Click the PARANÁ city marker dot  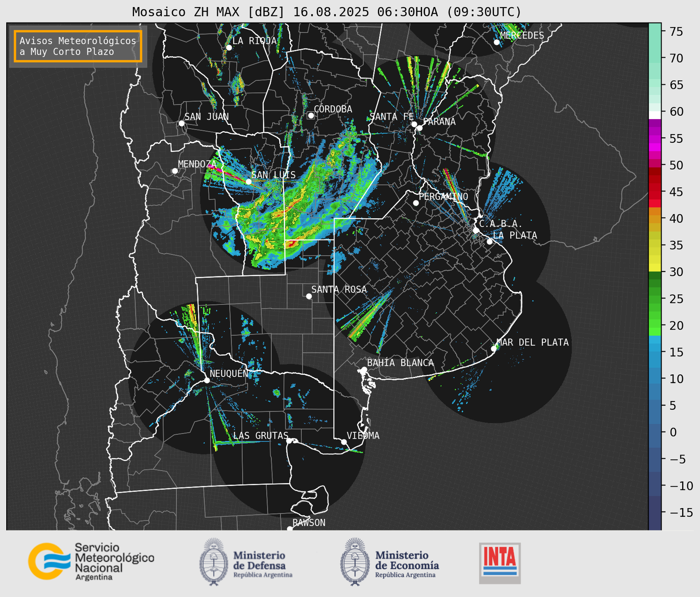pos(420,128)
